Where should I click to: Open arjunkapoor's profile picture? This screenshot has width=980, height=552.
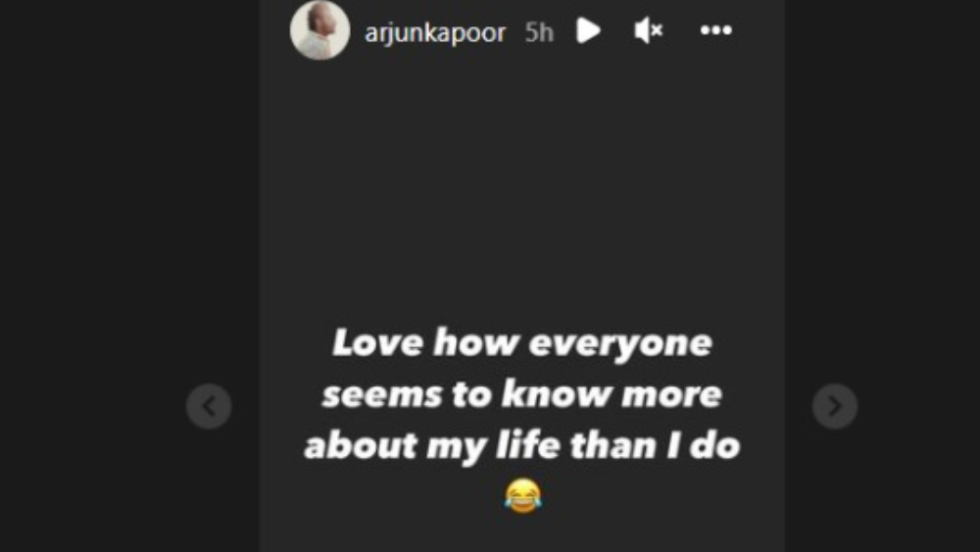pyautogui.click(x=319, y=30)
